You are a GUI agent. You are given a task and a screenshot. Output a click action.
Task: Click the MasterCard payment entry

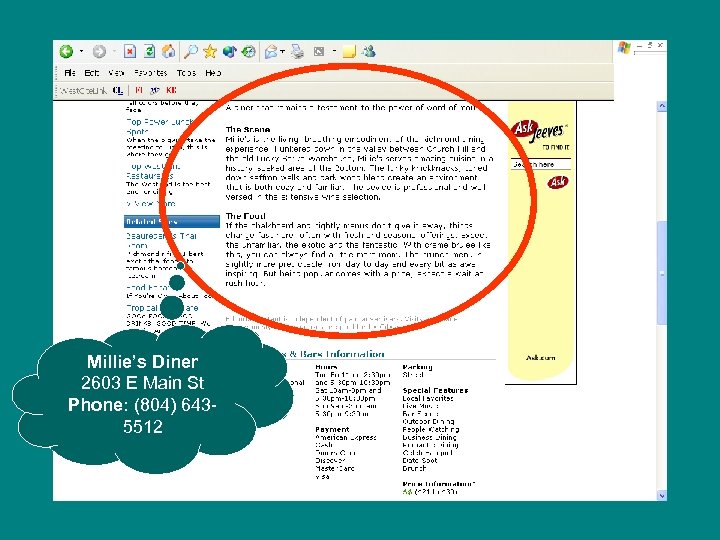[x=335, y=468]
